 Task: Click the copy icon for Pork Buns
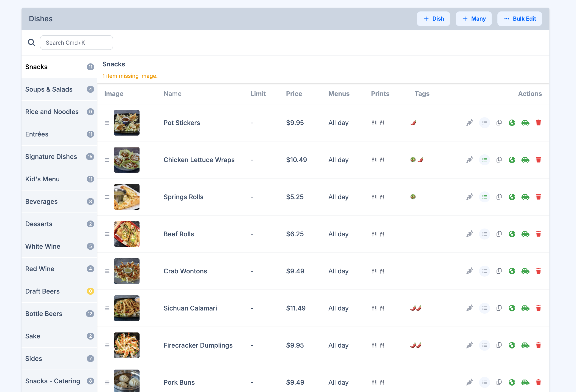pyautogui.click(x=499, y=382)
